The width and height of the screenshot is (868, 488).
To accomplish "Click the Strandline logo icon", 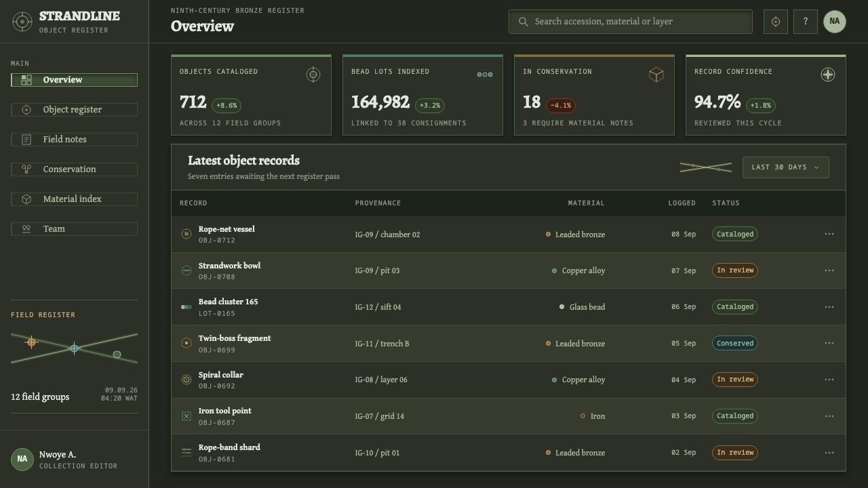I will point(22,22).
